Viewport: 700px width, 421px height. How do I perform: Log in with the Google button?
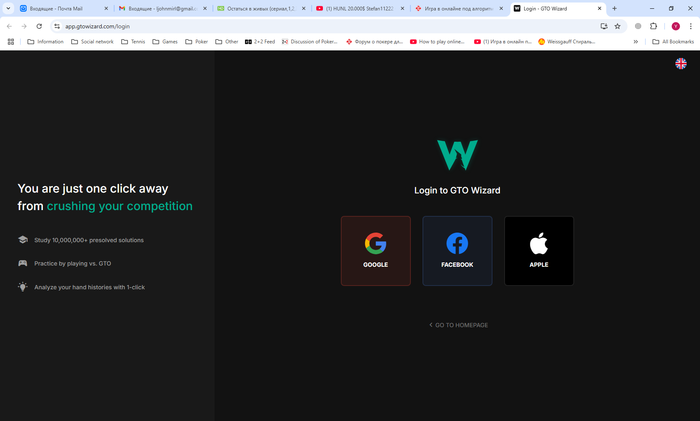375,251
